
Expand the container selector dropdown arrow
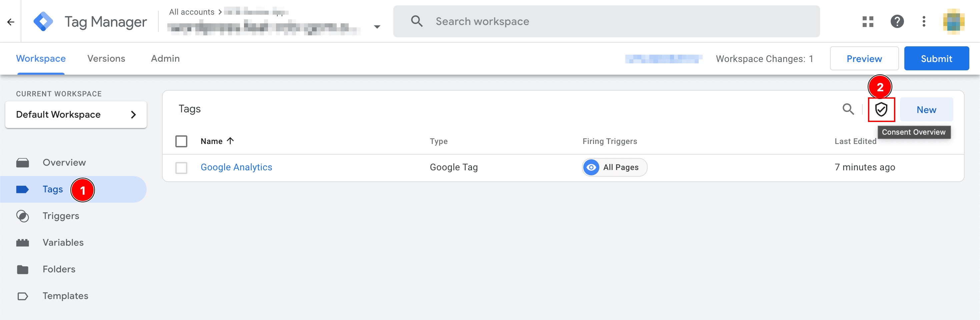(377, 27)
